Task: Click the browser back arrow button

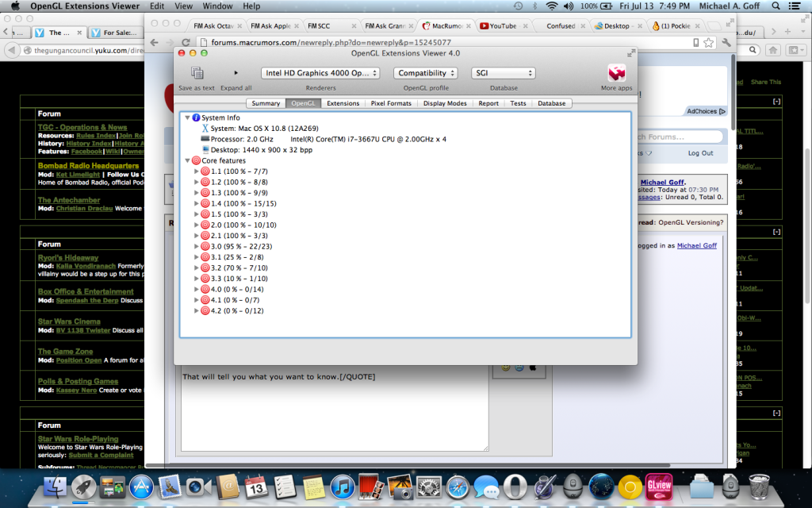Action: coord(155,43)
